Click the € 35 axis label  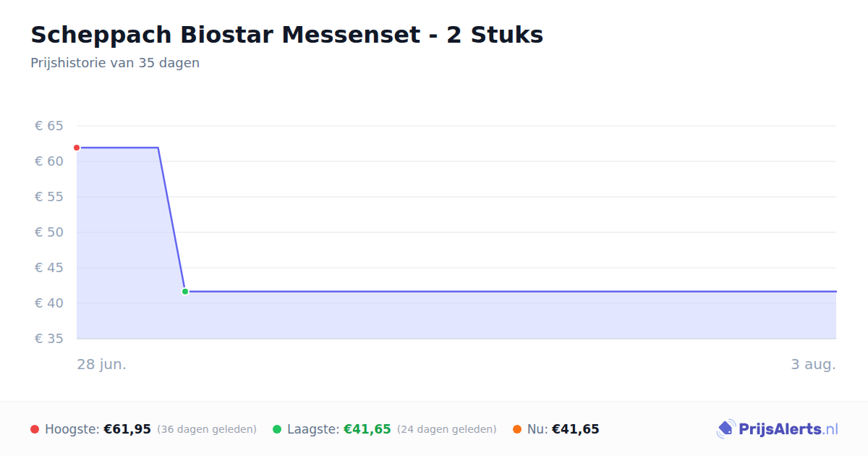pos(49,339)
